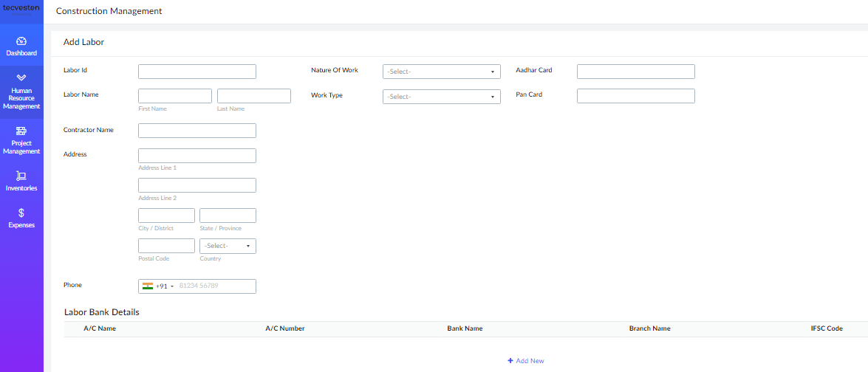Click the First Name text box
The width and height of the screenshot is (868, 372).
coord(175,96)
